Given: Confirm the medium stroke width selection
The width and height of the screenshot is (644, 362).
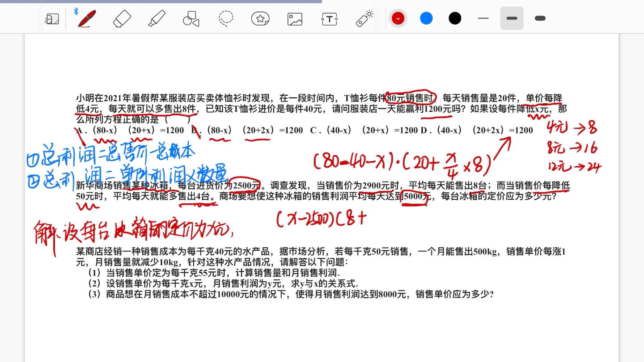Looking at the screenshot, I should click(x=512, y=18).
